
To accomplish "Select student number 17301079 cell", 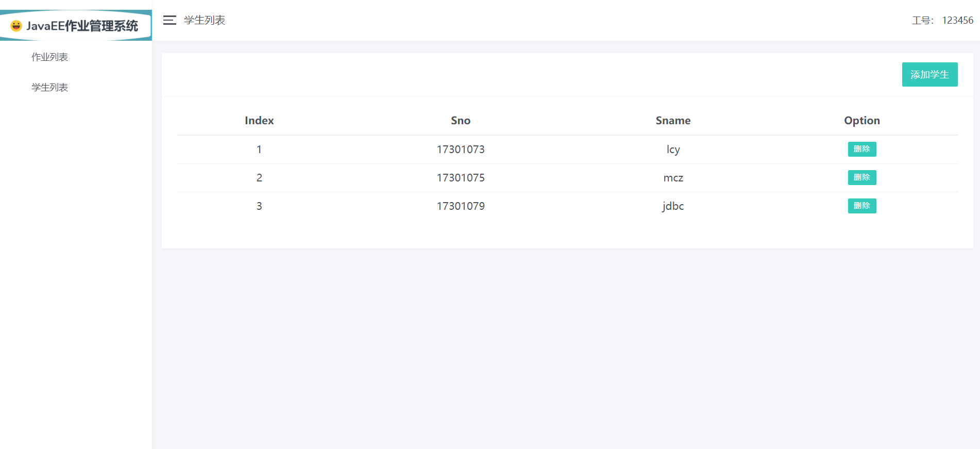I will [x=461, y=206].
